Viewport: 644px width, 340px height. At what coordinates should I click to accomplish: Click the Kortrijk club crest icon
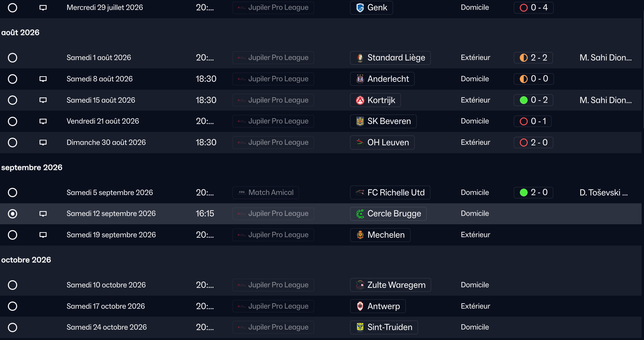coord(360,100)
